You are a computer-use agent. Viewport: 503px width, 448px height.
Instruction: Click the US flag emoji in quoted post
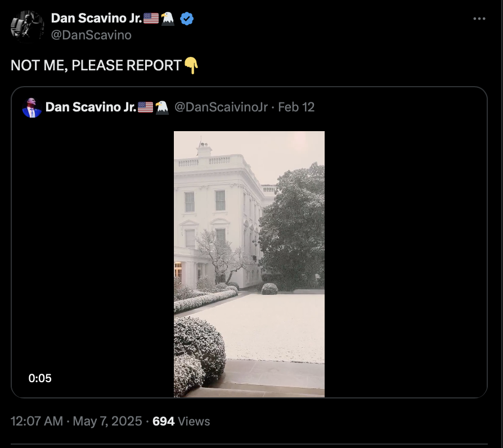coord(145,107)
